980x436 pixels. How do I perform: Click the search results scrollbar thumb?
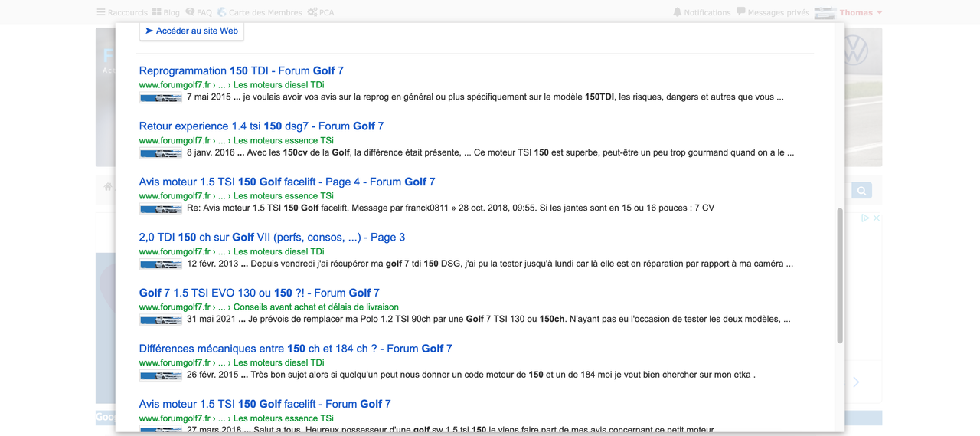click(840, 276)
